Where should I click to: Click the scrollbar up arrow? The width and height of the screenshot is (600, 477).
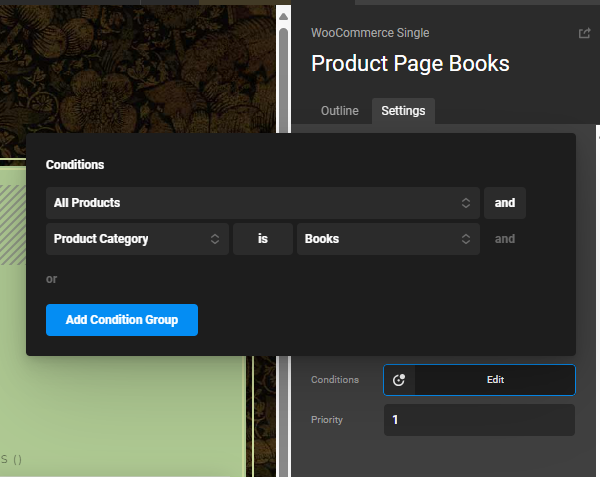tap(283, 16)
